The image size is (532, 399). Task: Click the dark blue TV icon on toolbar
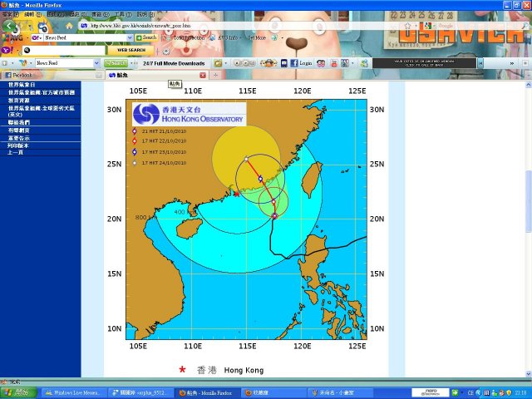tap(284, 63)
